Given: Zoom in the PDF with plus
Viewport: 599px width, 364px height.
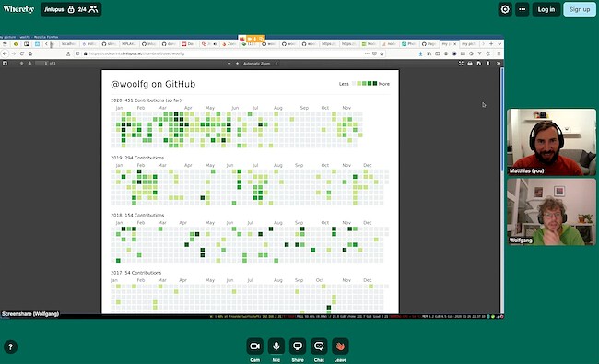Looking at the screenshot, I should (237, 64).
